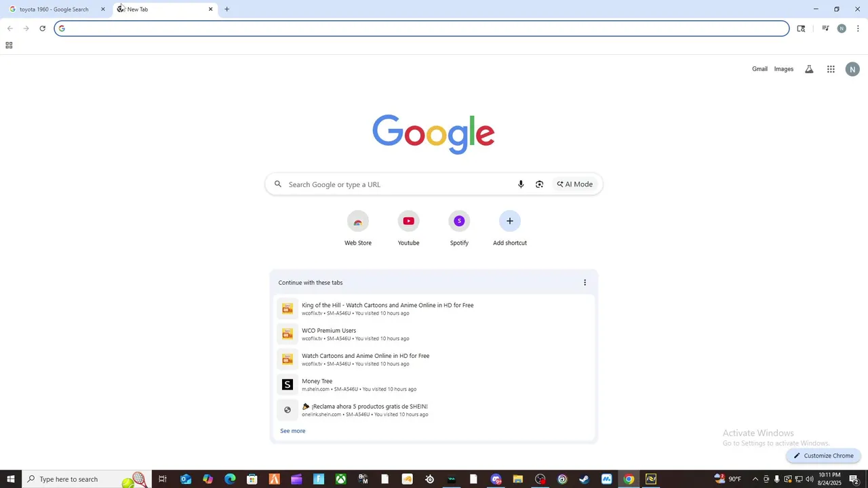The image size is (868, 488).
Task: Open the Gmail link
Action: (759, 69)
